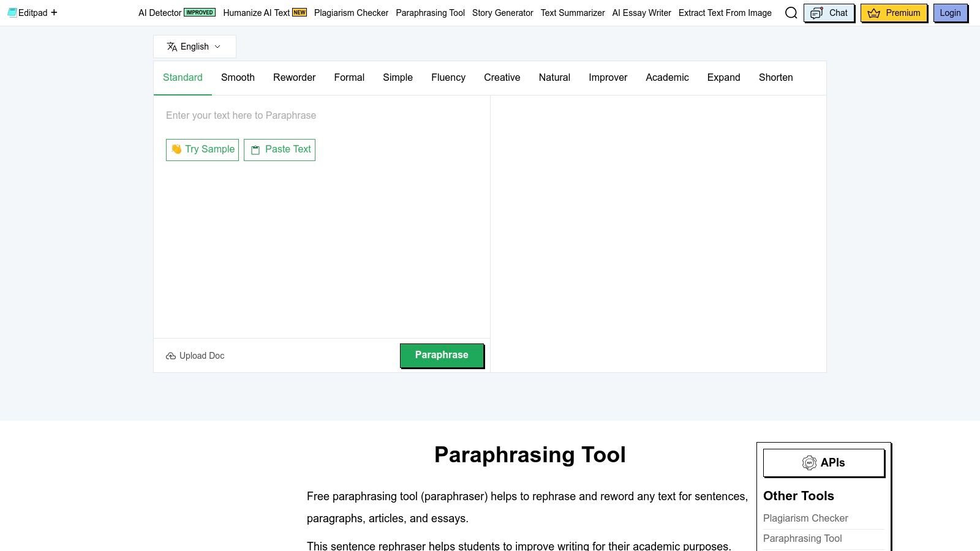Click the translate icon next to English

tap(171, 46)
